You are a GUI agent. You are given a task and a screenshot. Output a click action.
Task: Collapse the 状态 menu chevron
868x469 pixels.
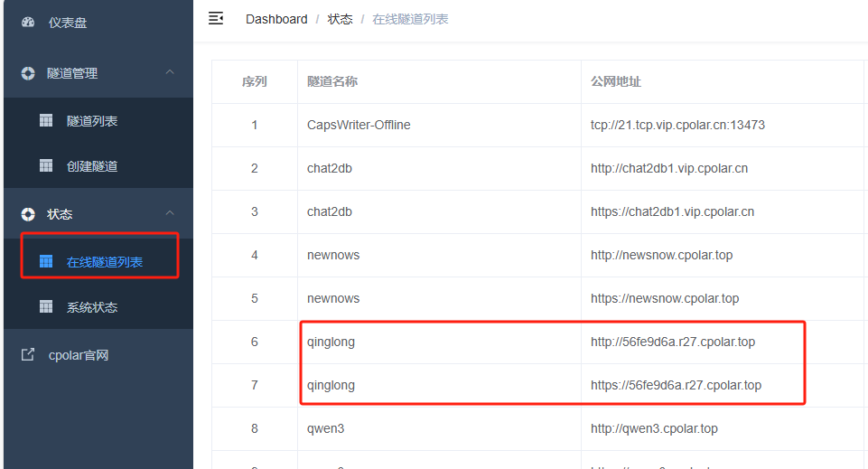(170, 212)
